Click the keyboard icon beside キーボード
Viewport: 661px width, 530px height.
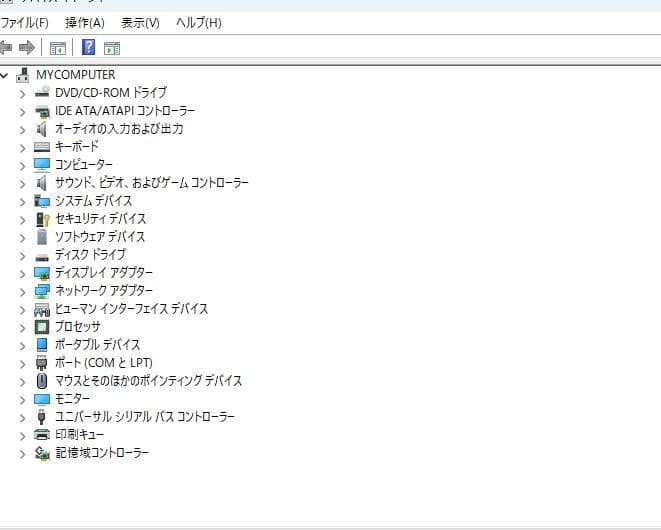point(42,147)
